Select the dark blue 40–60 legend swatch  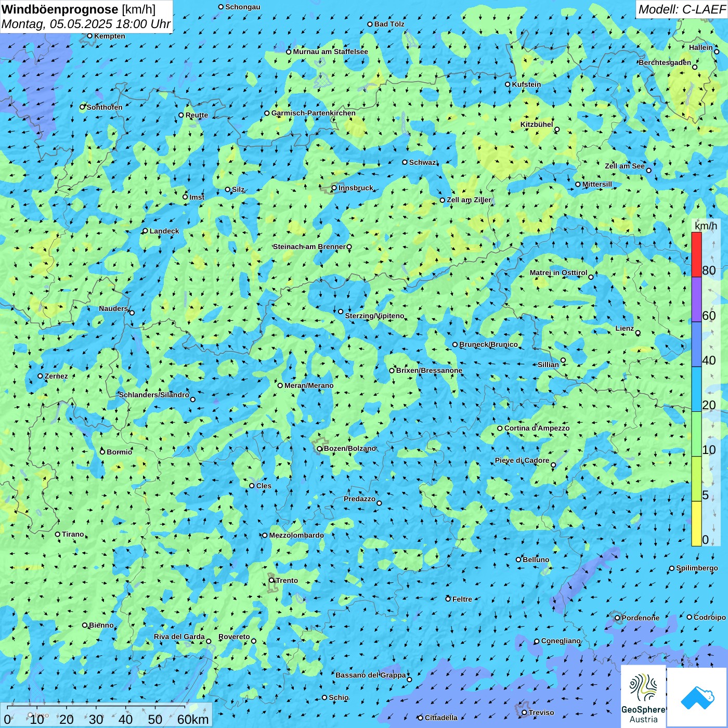[x=696, y=344]
